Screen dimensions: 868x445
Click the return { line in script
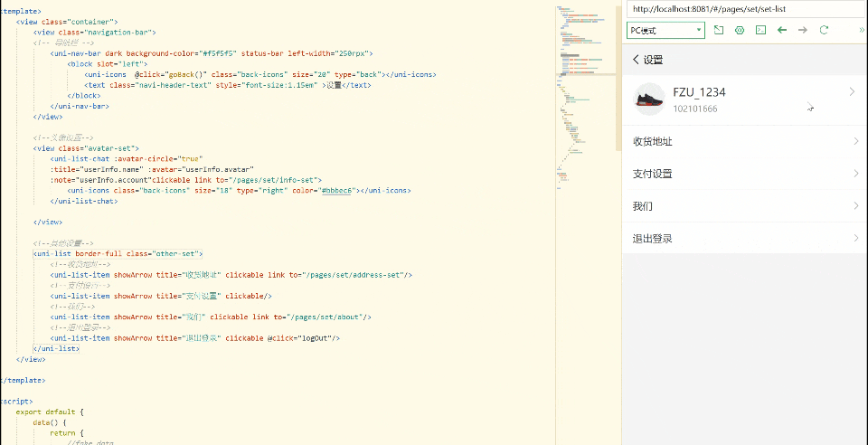tap(67, 433)
